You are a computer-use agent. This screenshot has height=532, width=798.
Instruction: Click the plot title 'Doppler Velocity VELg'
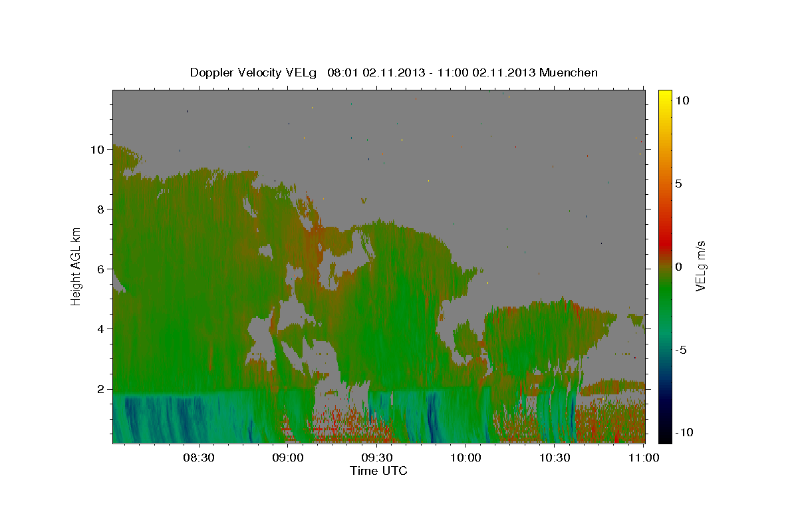[255, 72]
